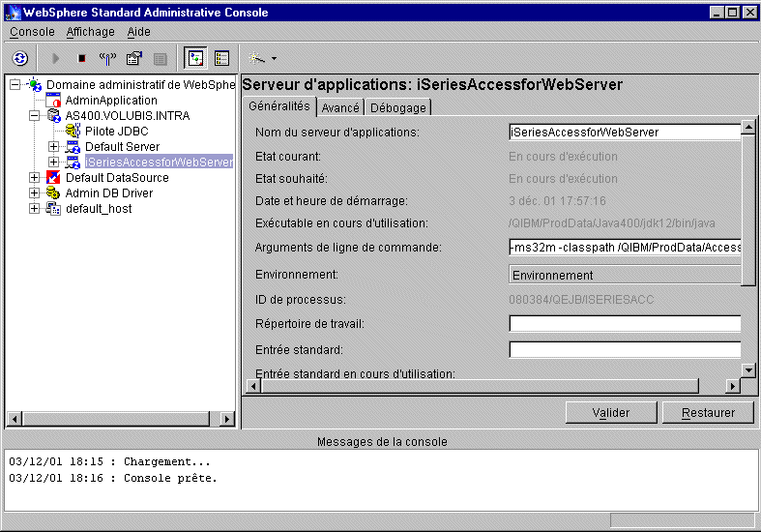
Task: Expand the Default Server node
Action: click(x=53, y=147)
